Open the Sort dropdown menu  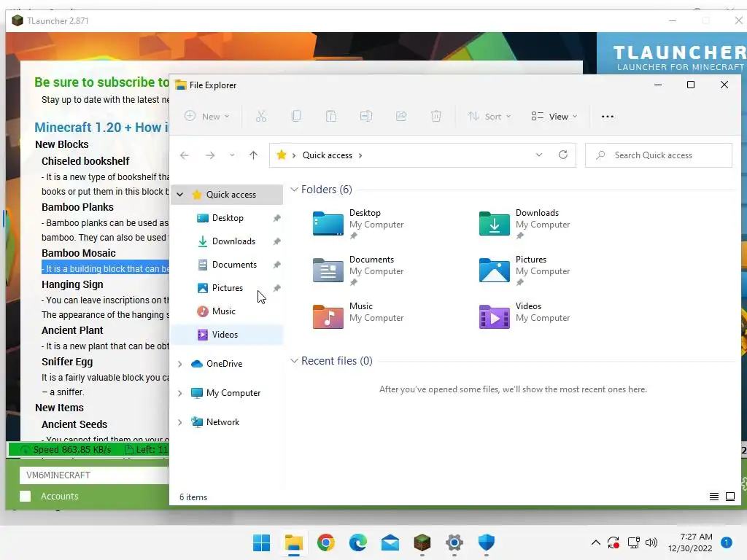489,116
